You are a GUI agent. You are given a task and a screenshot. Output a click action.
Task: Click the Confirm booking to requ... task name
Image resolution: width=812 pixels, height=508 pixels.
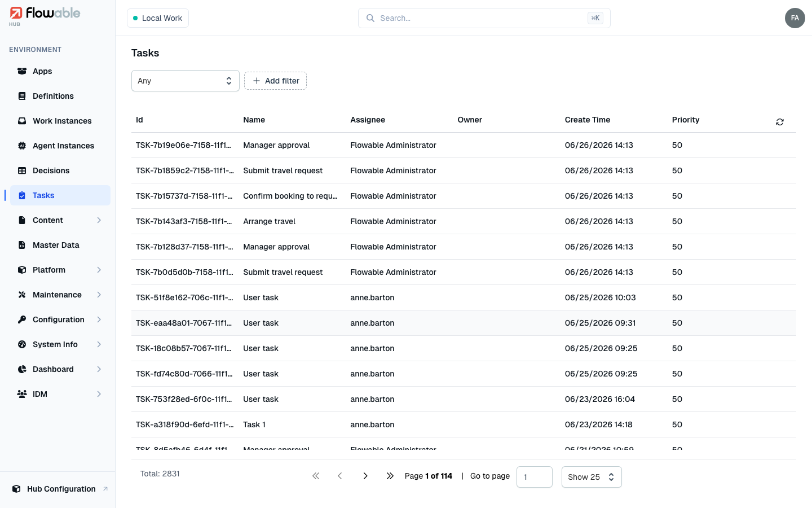pyautogui.click(x=290, y=196)
